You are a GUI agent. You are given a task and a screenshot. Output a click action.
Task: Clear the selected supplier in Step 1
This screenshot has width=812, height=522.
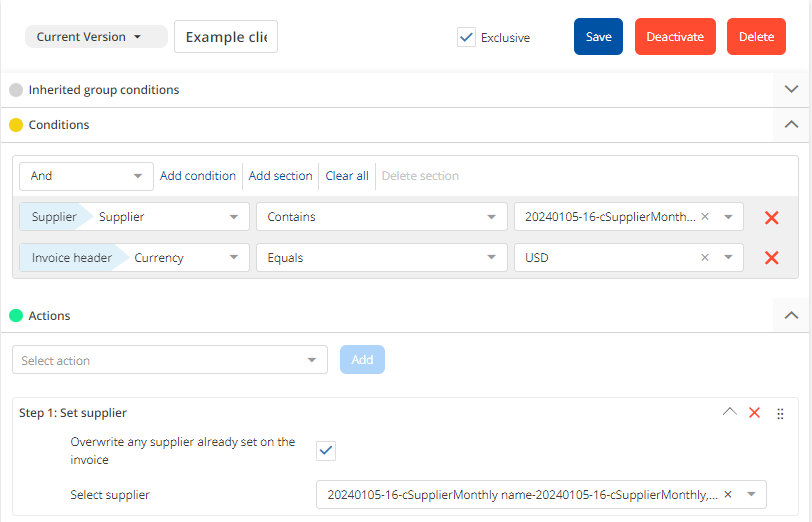(x=728, y=494)
